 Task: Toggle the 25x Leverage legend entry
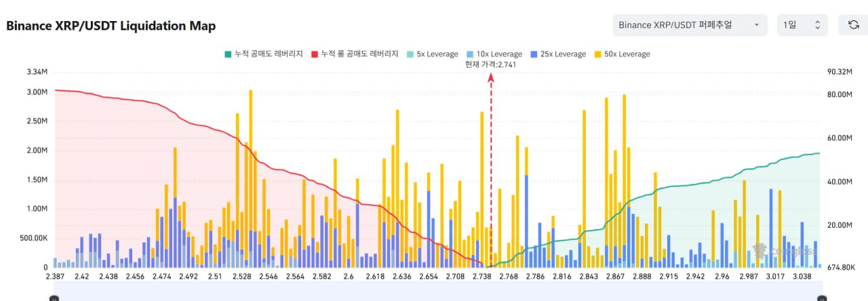tap(559, 54)
